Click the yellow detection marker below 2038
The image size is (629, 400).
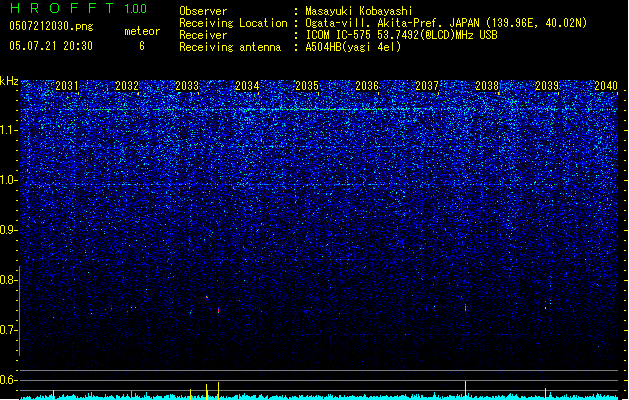[x=465, y=390]
